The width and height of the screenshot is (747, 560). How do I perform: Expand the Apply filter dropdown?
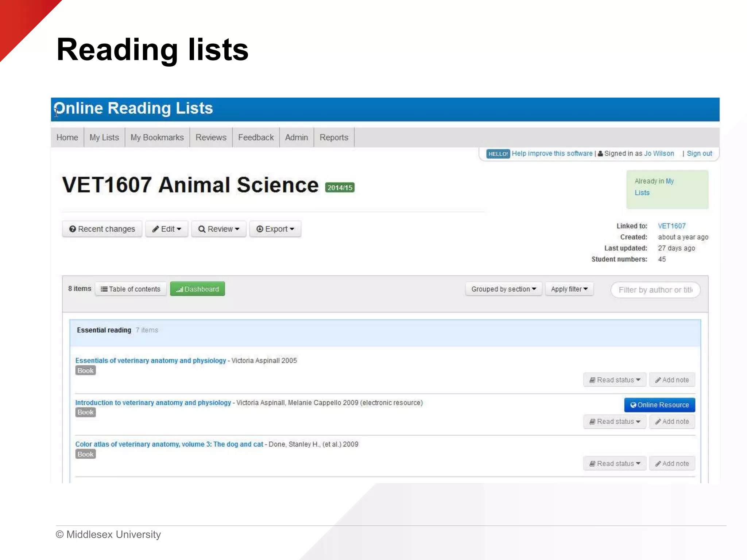569,289
